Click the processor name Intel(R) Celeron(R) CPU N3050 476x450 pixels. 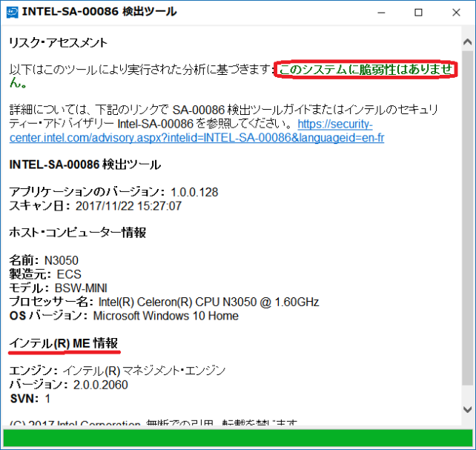pos(208,302)
